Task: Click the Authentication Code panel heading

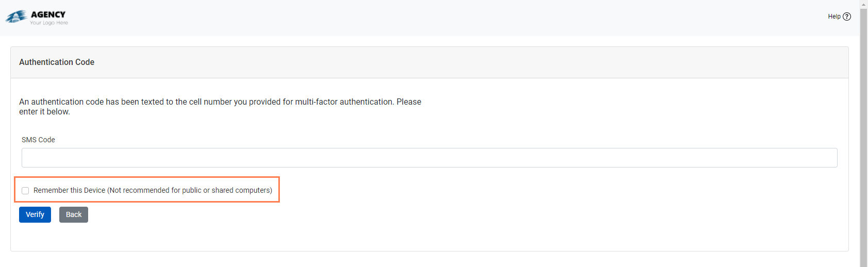Action: point(57,62)
